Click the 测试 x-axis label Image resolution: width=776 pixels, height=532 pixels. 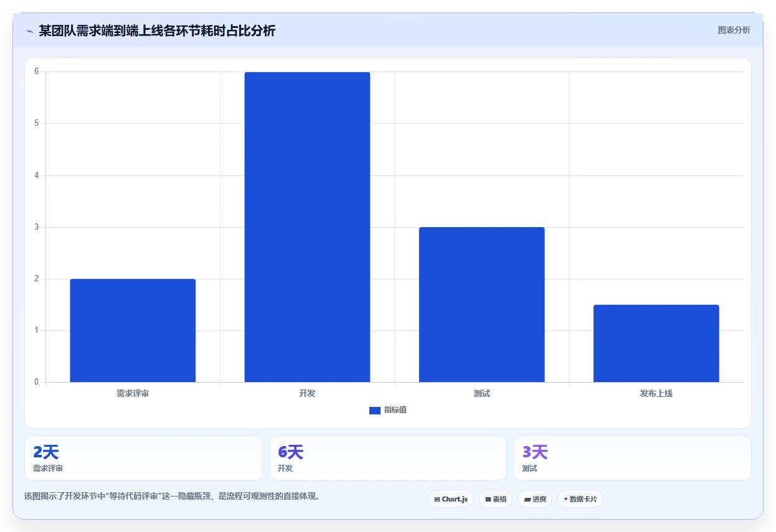point(481,393)
